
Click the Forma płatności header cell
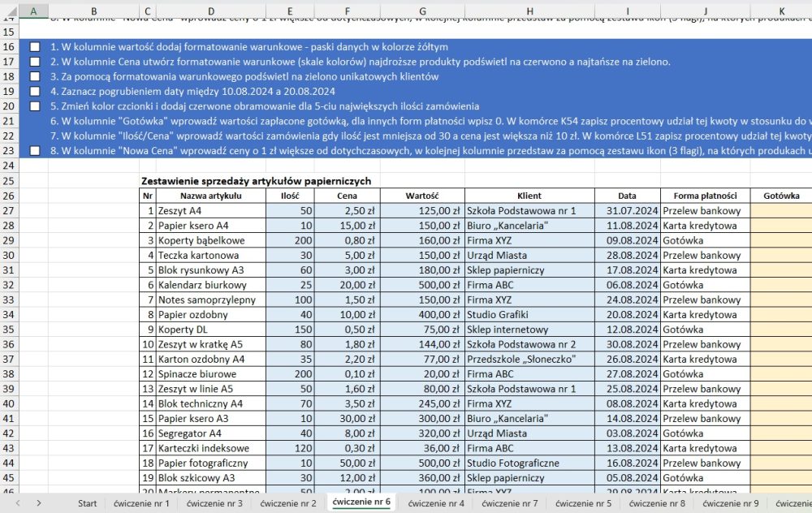706,196
